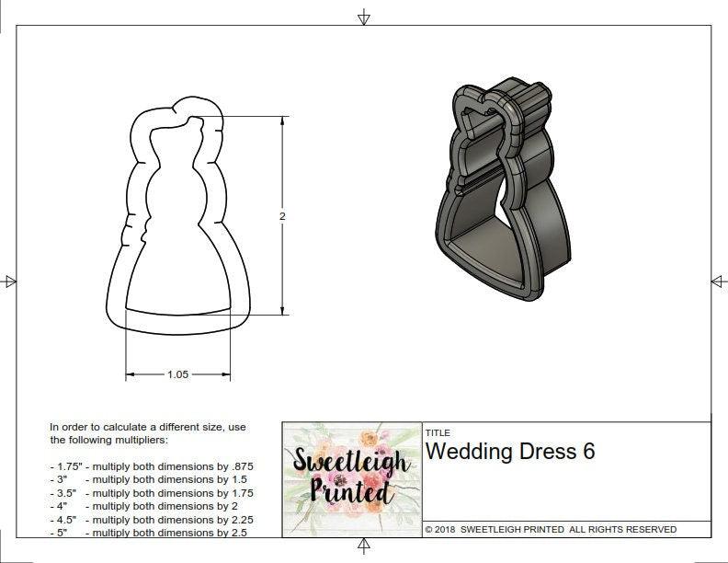The height and width of the screenshot is (563, 728).
Task: Click the right border center mark arrow
Action: coord(719,281)
